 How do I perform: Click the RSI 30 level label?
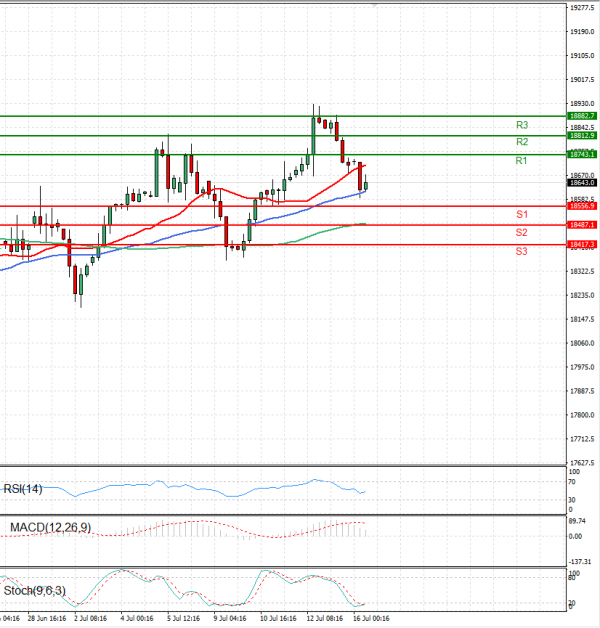click(572, 500)
